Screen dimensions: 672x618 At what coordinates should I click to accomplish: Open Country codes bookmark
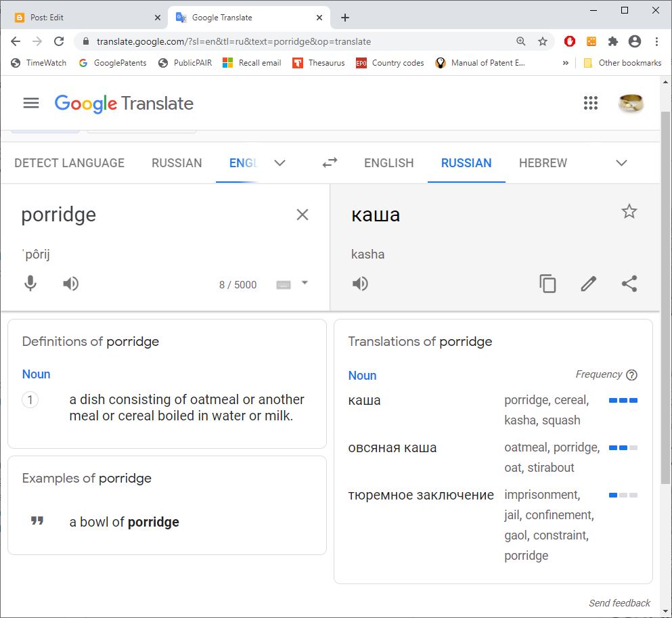click(x=390, y=63)
